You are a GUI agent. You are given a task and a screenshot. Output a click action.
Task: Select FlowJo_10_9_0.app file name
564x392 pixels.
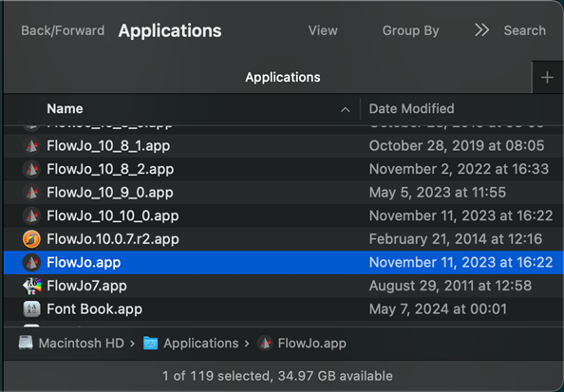[110, 193]
